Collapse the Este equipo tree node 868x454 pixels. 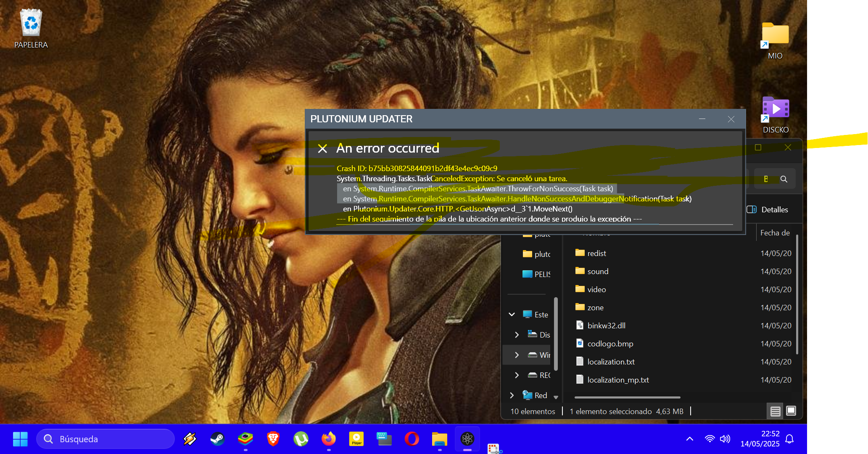tap(512, 314)
